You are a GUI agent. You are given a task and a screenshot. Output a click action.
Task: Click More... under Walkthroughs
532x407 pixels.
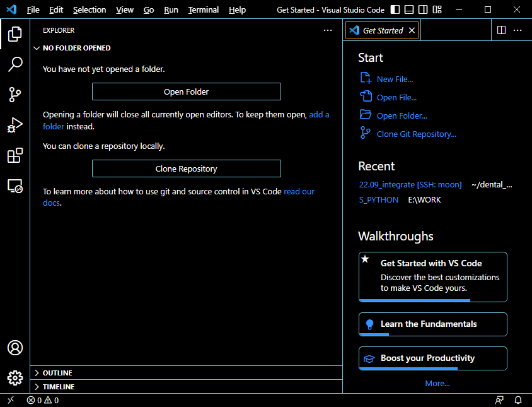pos(437,383)
